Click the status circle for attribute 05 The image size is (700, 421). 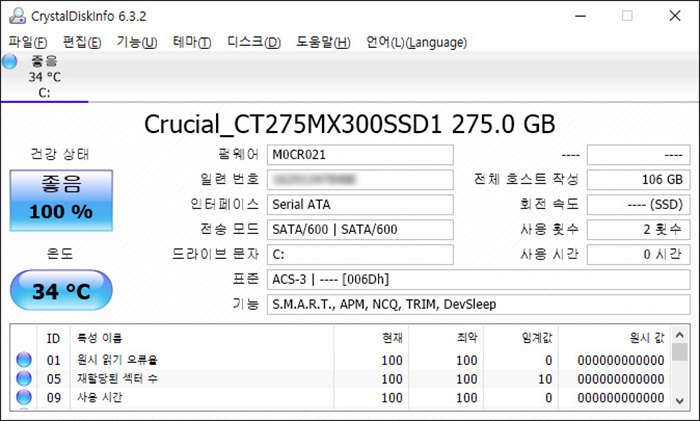click(24, 379)
